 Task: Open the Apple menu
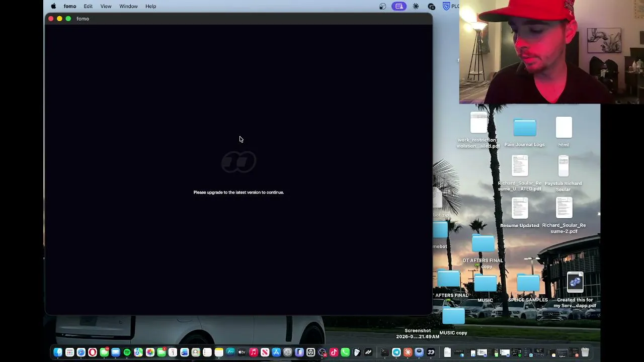click(53, 7)
